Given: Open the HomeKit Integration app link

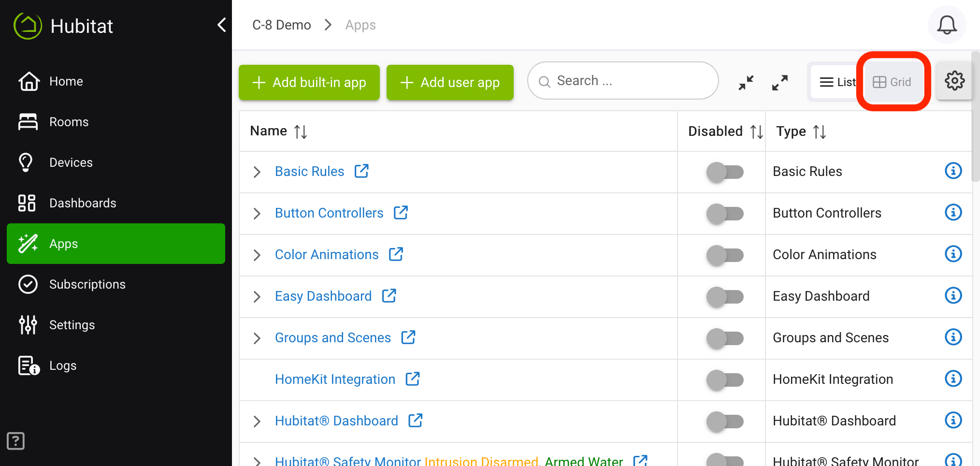Looking at the screenshot, I should (x=335, y=379).
